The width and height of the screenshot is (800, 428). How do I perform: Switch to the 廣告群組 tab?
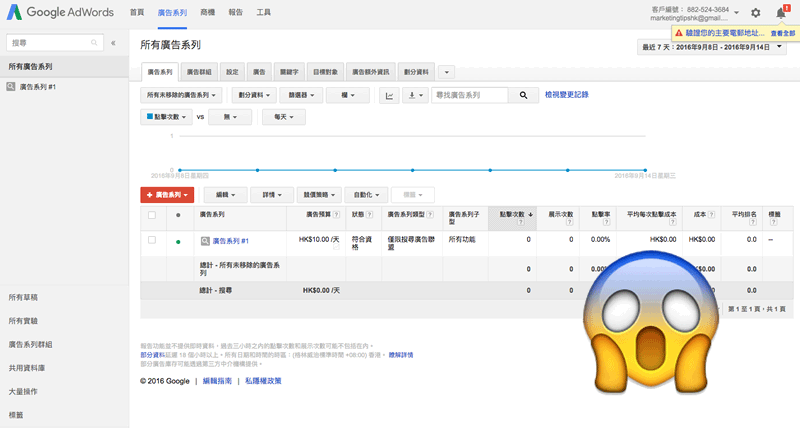pos(199,72)
